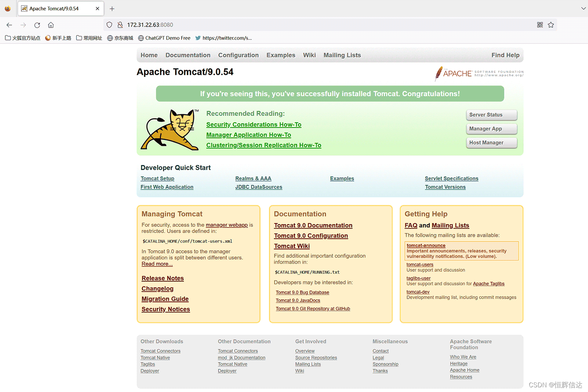The height and width of the screenshot is (392, 588).
Task: Open the QR code icon in address bar
Action: point(540,25)
